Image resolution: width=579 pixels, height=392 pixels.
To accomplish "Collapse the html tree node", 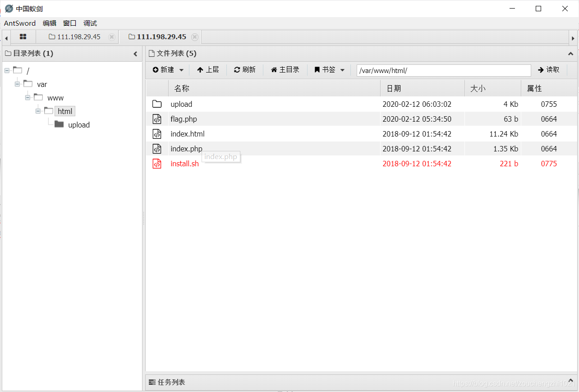I will click(38, 111).
